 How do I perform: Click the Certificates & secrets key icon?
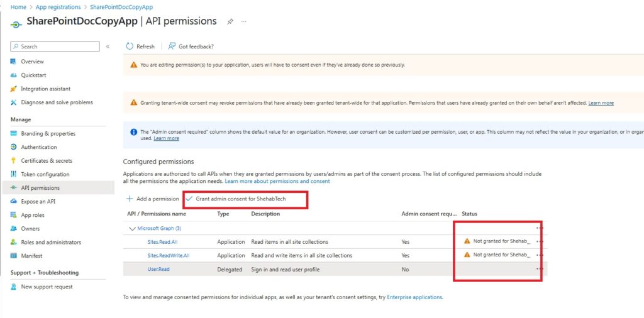pos(14,160)
